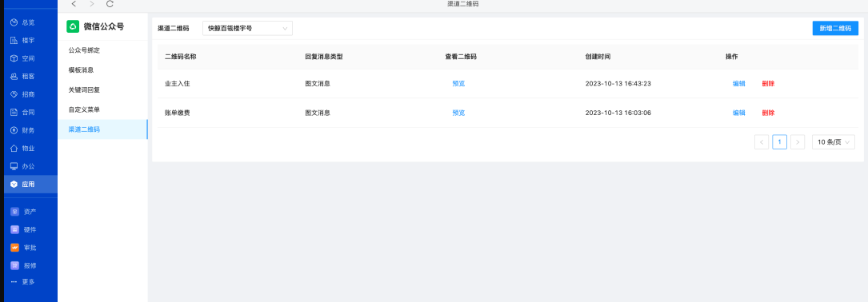
Task: Preview QR code for 业主入住
Action: (x=458, y=84)
